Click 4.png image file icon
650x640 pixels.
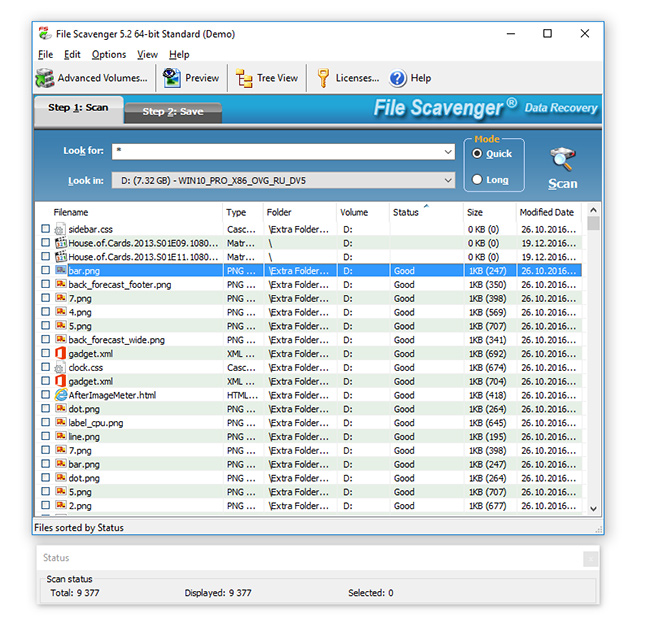pyautogui.click(x=61, y=312)
